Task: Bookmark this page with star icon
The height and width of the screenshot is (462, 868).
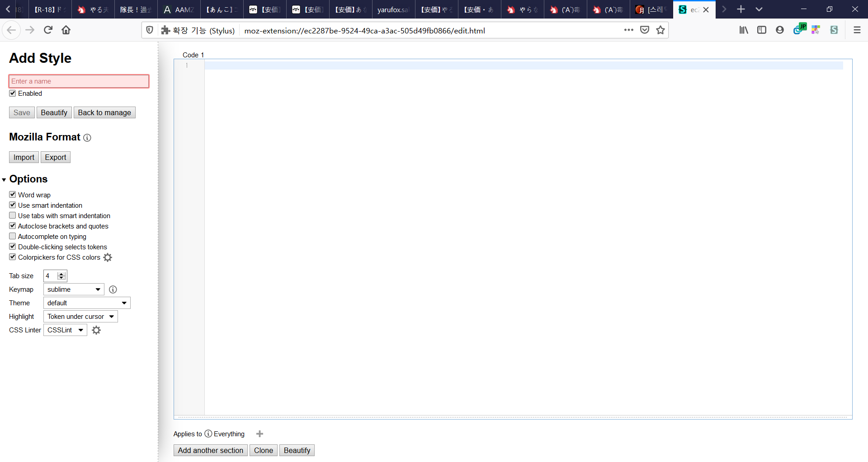Action: (660, 30)
